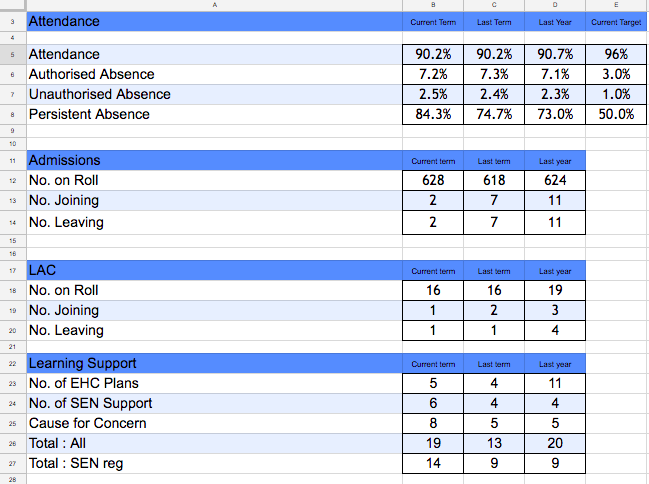Click the 96% current target cell
The image size is (649, 484).
click(x=617, y=54)
